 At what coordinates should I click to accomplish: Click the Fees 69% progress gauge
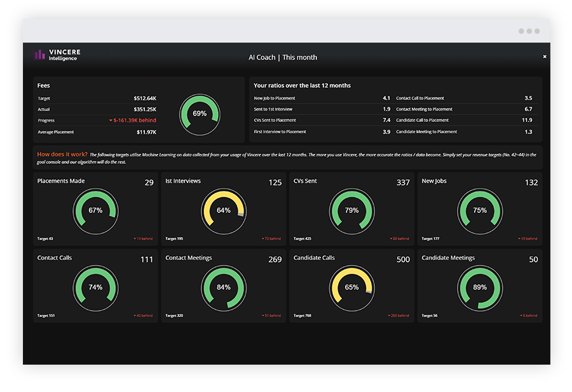200,114
